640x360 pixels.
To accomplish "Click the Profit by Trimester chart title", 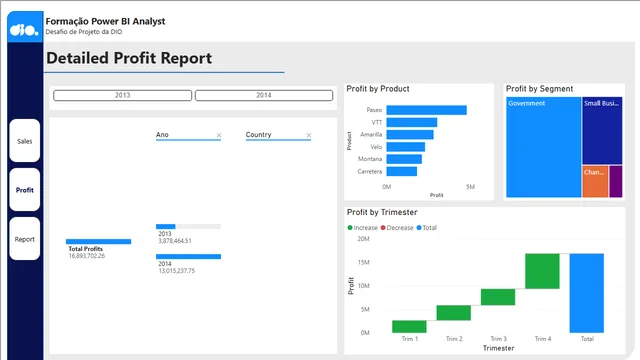I will 382,212.
